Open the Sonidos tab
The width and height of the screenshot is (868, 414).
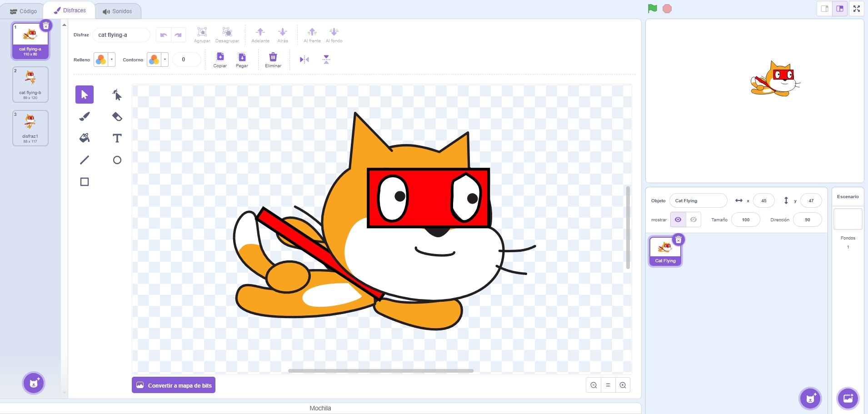(x=118, y=11)
